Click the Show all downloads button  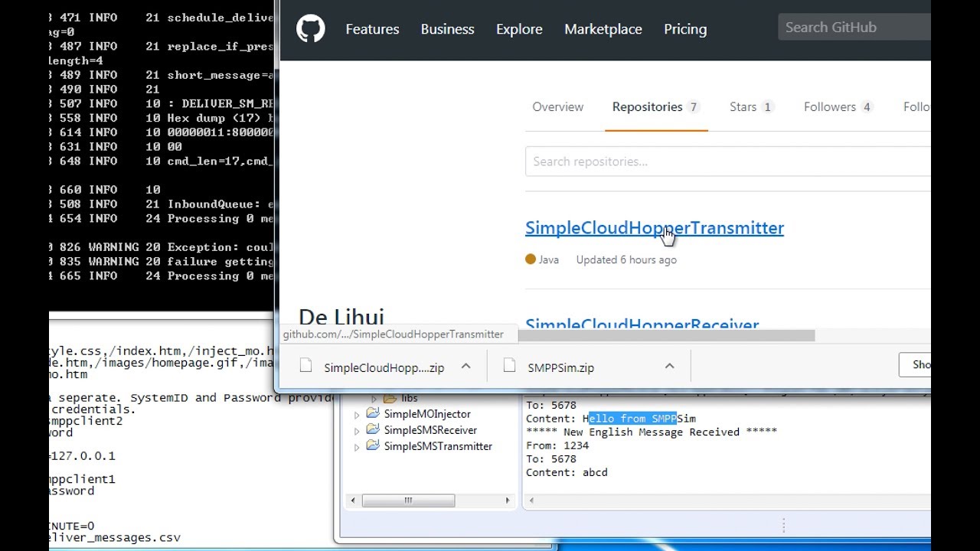(916, 365)
